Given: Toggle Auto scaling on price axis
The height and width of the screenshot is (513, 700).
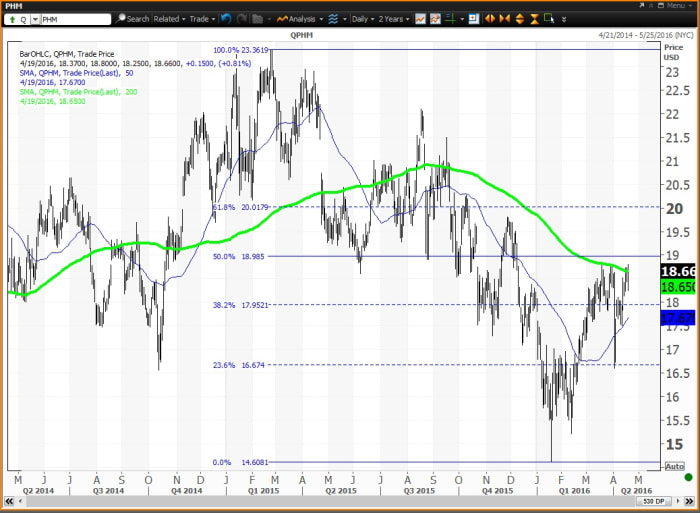Looking at the screenshot, I should point(676,466).
